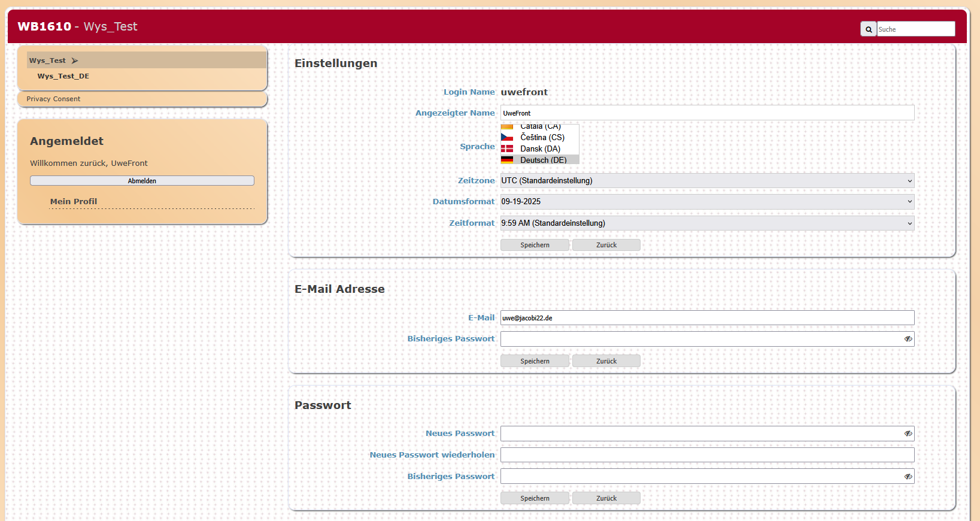
Task: Click the Einstellungen heading
Action: click(x=336, y=63)
